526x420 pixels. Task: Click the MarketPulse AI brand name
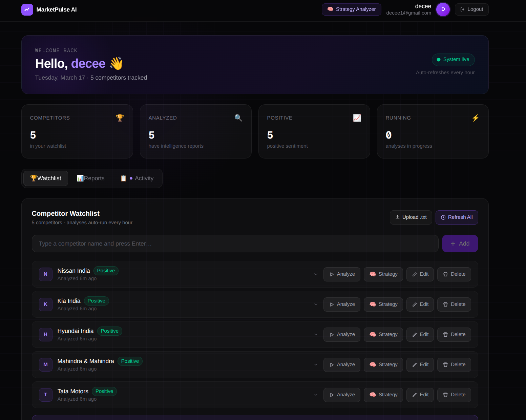57,10
